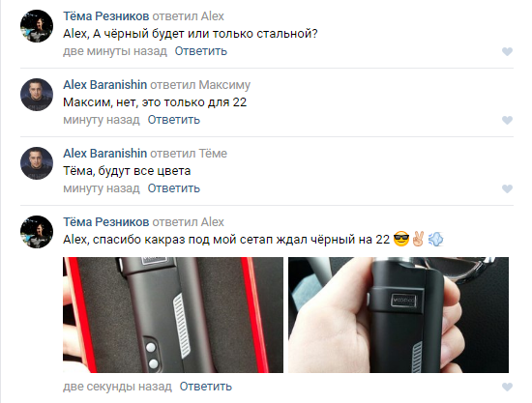Screen dimensions: 532x403
Task: View right photo of hand holding mod
Action: [x=399, y=315]
